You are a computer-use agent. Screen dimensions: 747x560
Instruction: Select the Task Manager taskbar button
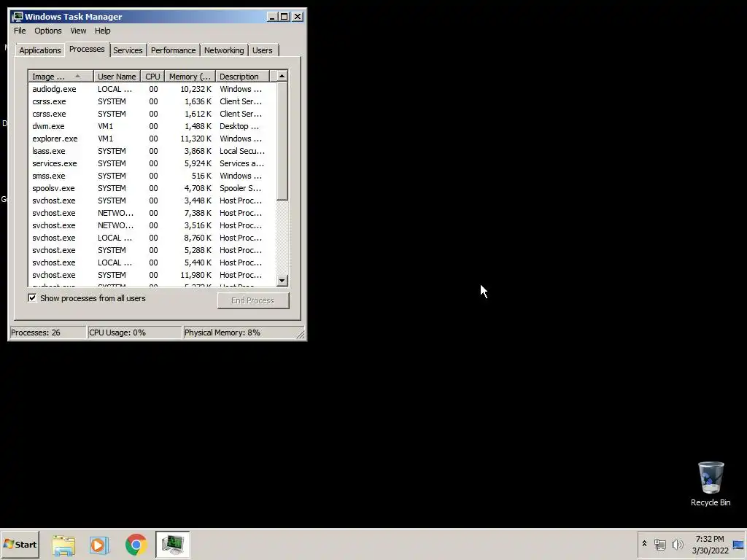(172, 544)
